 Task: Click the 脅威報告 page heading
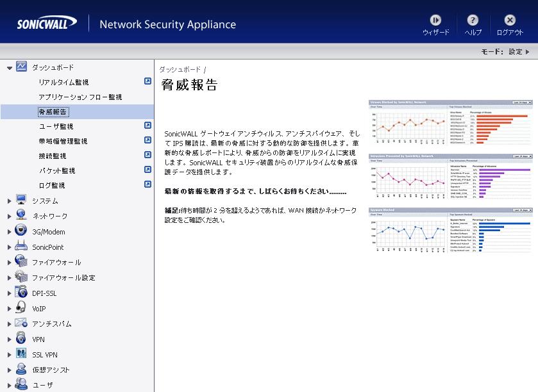(x=189, y=85)
